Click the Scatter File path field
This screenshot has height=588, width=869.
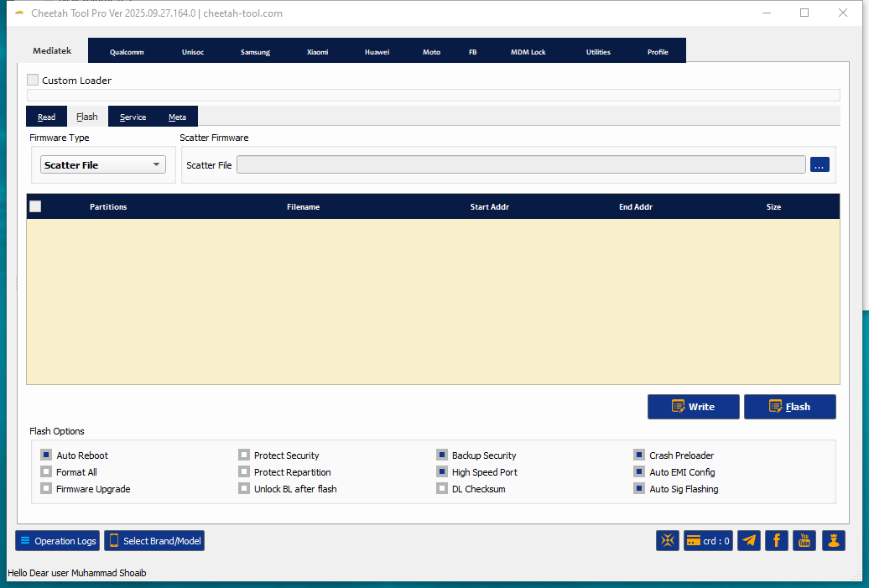click(x=520, y=165)
